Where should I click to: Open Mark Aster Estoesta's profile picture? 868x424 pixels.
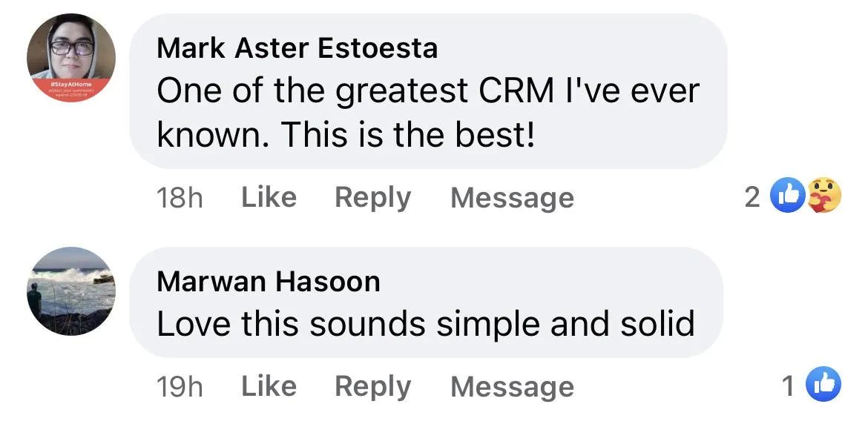[71, 58]
